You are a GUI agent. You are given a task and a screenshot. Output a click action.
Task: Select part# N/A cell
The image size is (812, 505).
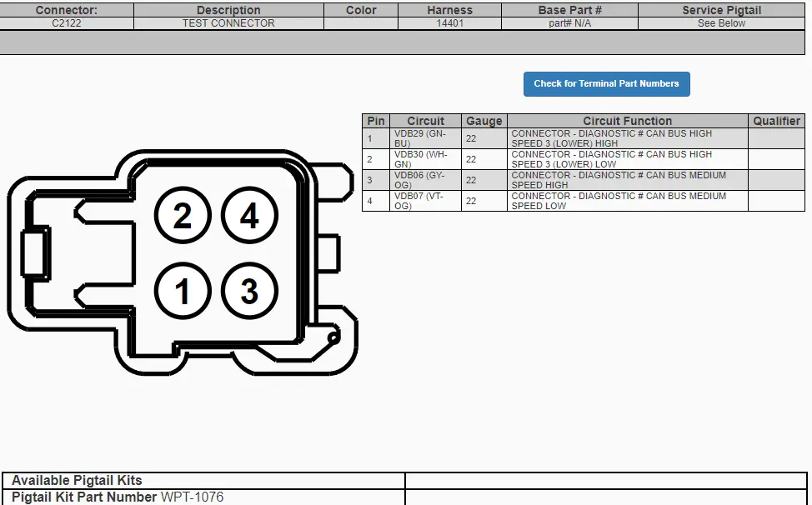[569, 23]
